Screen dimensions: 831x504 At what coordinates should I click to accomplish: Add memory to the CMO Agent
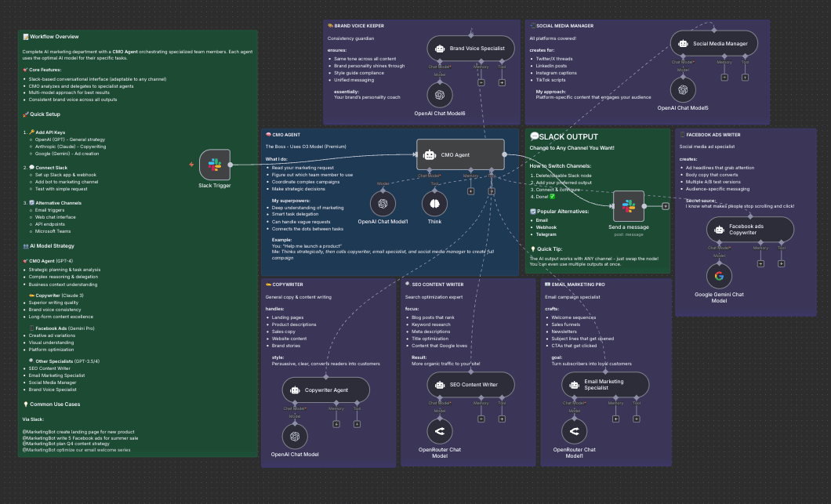(x=470, y=193)
